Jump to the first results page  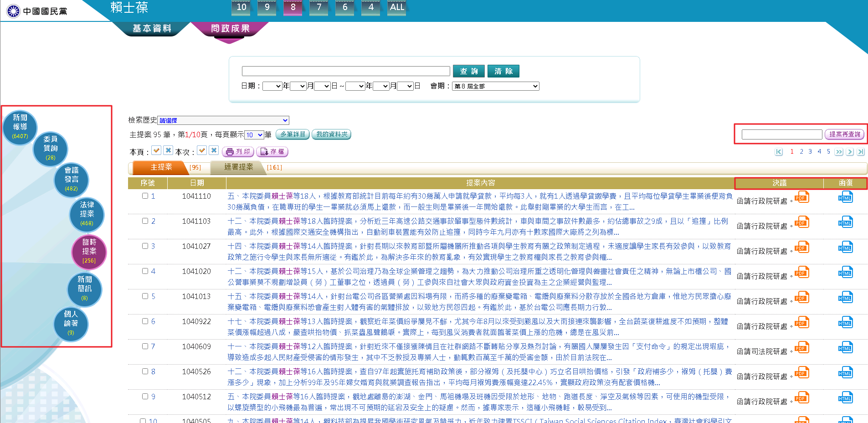[x=779, y=152]
